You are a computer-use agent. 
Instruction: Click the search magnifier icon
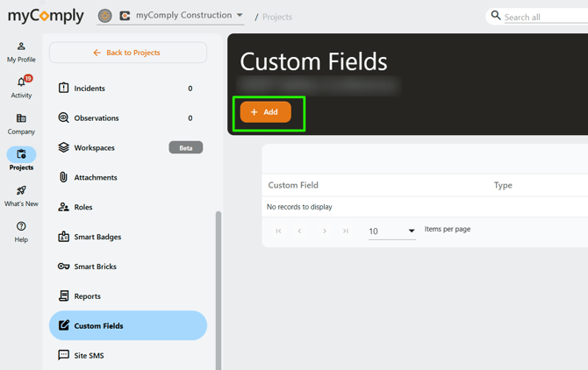coord(496,16)
